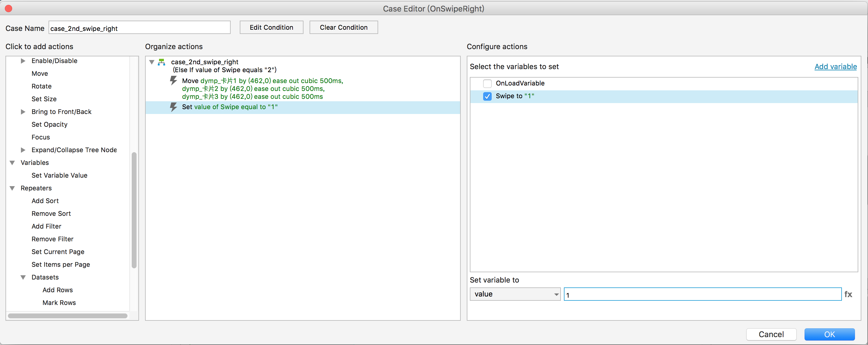Expand Bring to Front/Back actions
868x345 pixels.
click(23, 112)
